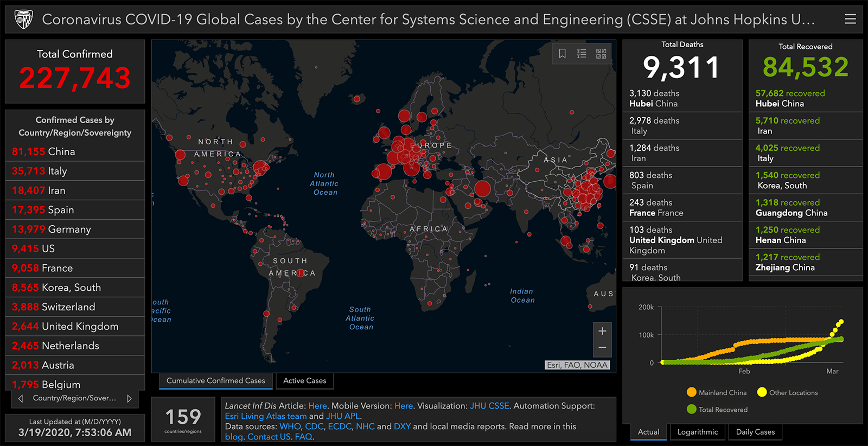
Task: Click the 2,978 deaths Italy row
Action: pos(682,126)
